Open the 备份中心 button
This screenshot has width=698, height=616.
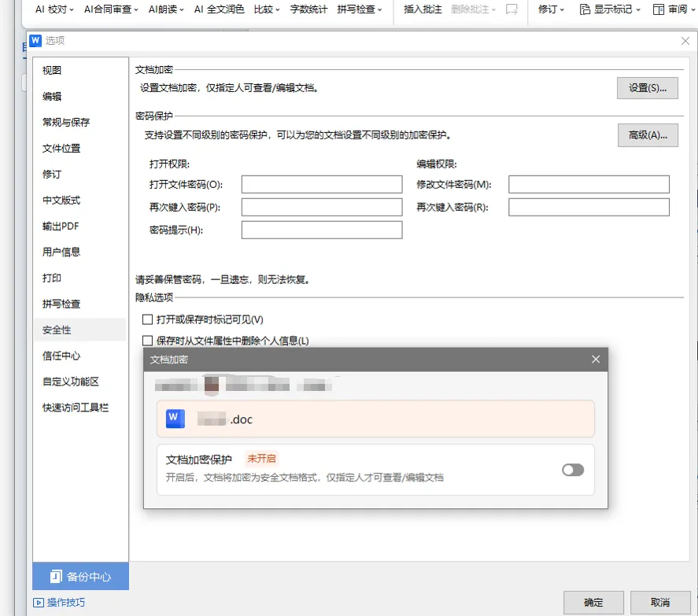[x=80, y=577]
